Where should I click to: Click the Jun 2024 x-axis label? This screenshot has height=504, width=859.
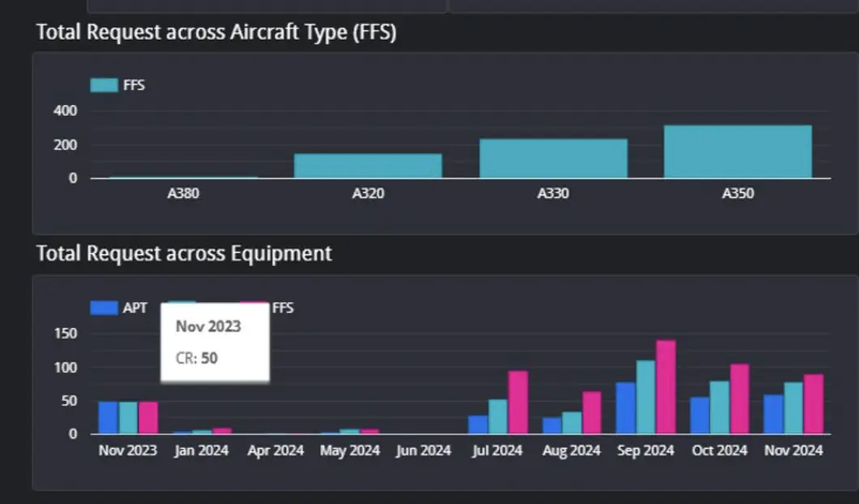point(424,451)
